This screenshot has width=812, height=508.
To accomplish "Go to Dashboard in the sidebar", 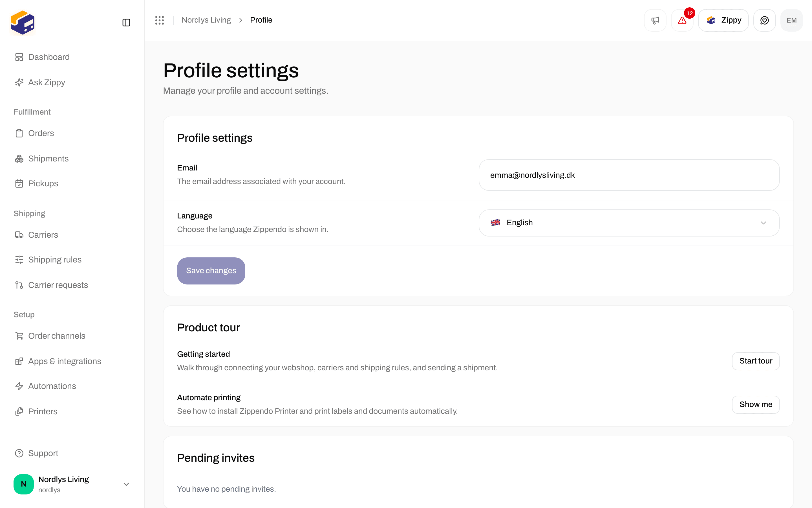I will (x=49, y=57).
